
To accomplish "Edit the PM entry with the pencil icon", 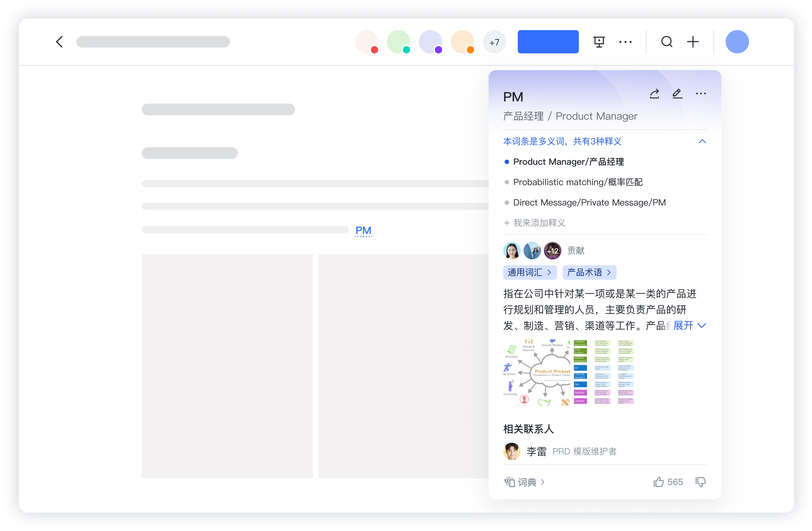I will click(677, 94).
